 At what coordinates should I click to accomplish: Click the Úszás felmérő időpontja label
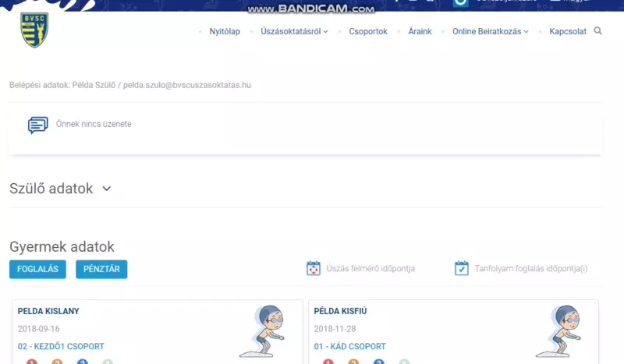point(371,269)
